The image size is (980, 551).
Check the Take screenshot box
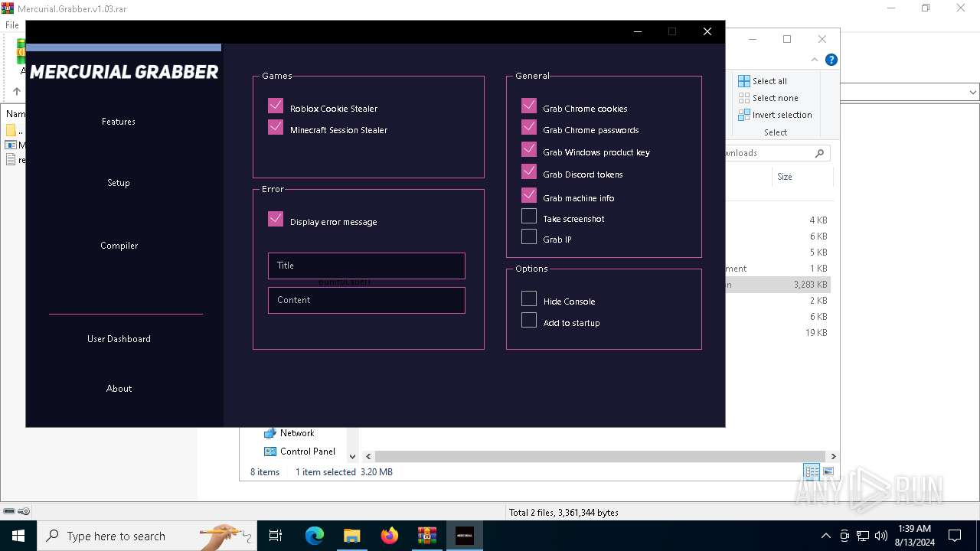[529, 216]
